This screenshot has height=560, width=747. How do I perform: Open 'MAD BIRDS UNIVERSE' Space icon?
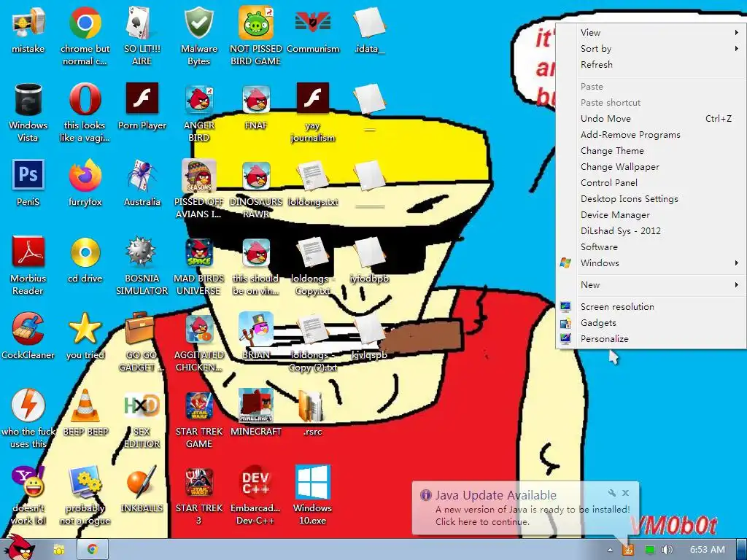[198, 252]
